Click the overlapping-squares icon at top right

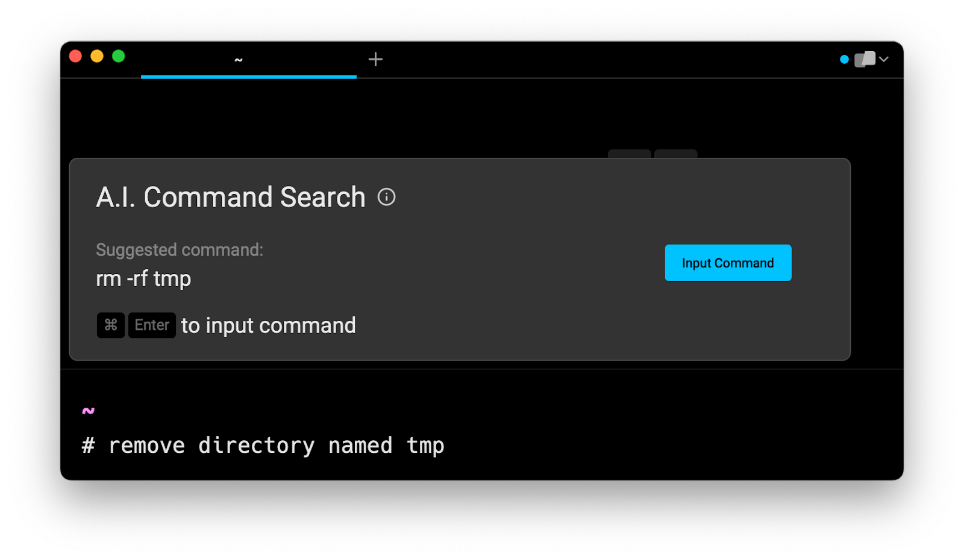pos(865,59)
